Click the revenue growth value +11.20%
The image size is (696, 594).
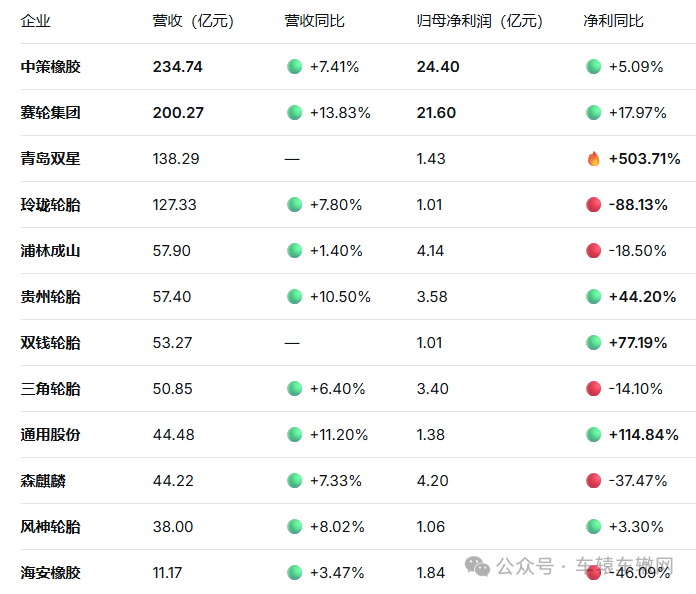tap(339, 435)
